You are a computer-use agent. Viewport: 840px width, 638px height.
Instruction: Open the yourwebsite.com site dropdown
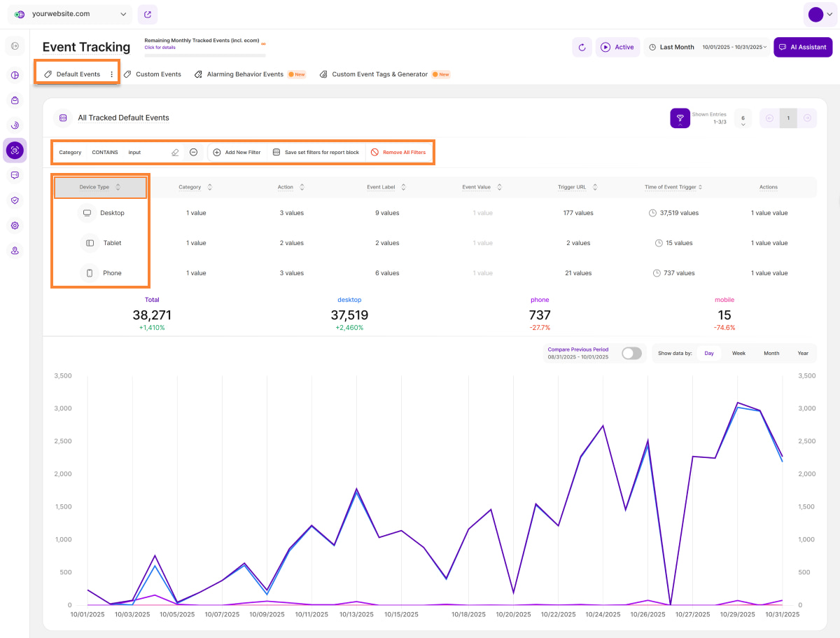pos(69,14)
